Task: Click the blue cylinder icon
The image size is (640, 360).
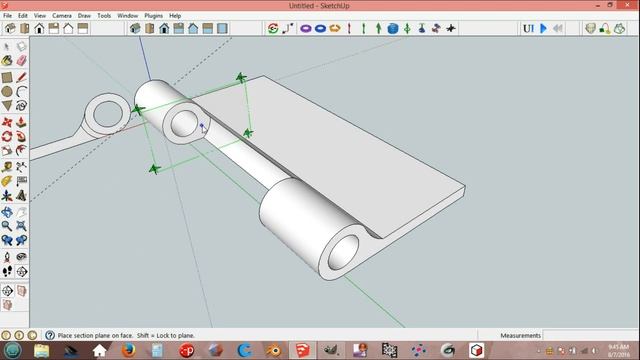Action: [x=393, y=28]
